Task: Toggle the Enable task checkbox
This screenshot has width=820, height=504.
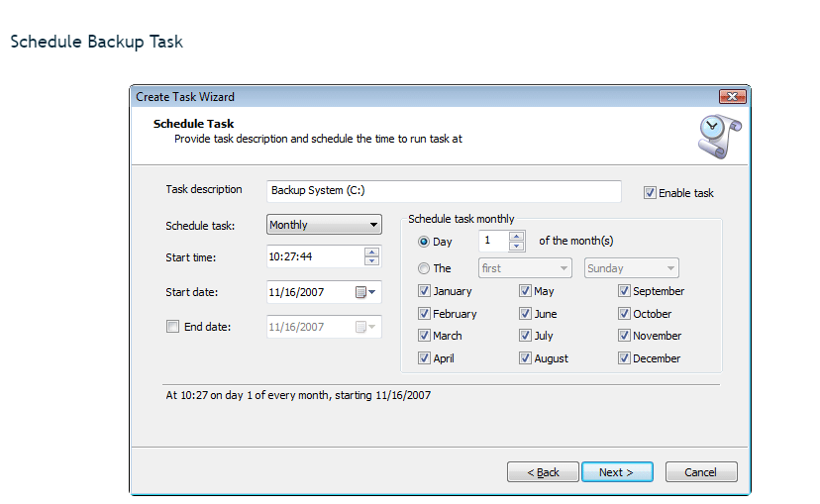Action: point(650,193)
